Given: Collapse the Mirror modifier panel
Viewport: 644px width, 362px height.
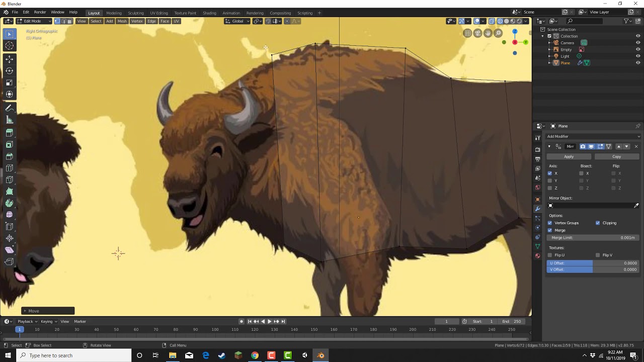Looking at the screenshot, I should 549,146.
